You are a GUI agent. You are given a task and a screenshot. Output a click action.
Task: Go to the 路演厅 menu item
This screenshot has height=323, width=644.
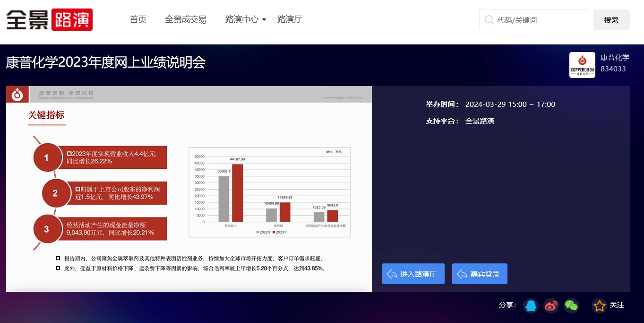point(290,19)
